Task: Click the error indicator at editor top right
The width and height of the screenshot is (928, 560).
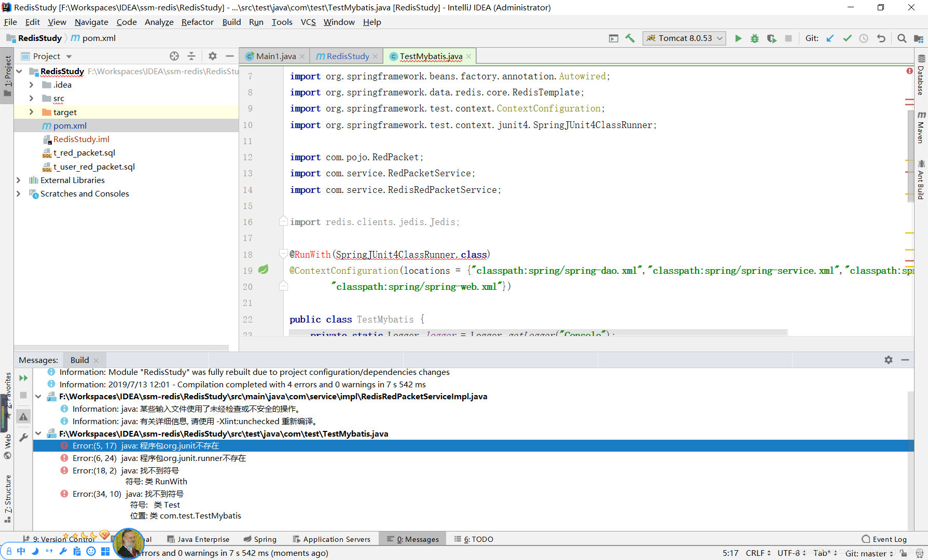Action: 909,71
